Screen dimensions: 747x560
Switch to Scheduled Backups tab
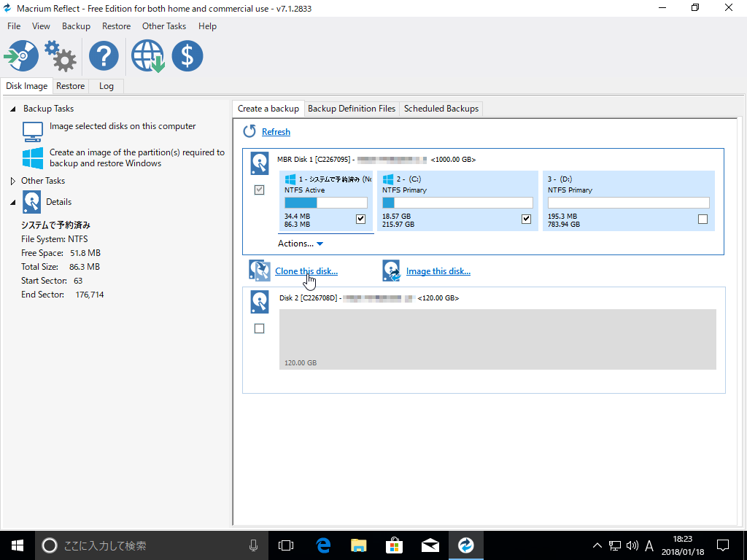pos(441,109)
